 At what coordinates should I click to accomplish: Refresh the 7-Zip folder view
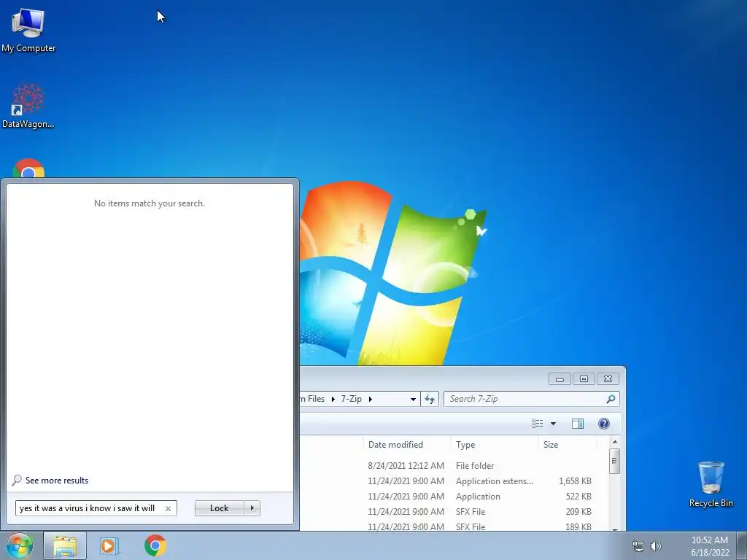[429, 399]
